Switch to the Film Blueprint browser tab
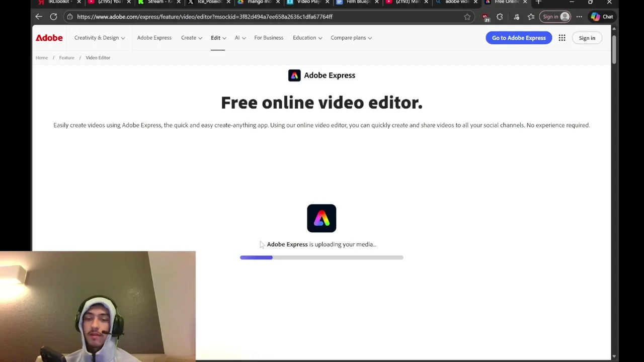Image resolution: width=644 pixels, height=362 pixels. pos(358,2)
